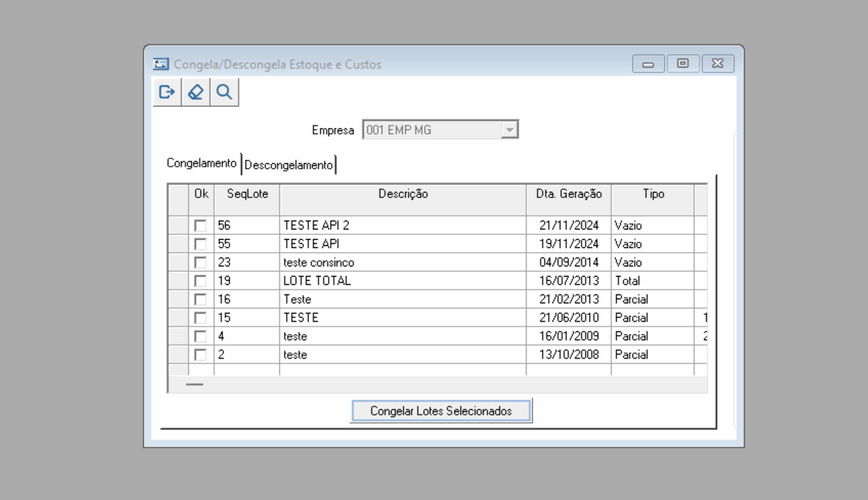Maximize the Congela/Descongela window
This screenshot has width=868, height=500.
(x=682, y=64)
